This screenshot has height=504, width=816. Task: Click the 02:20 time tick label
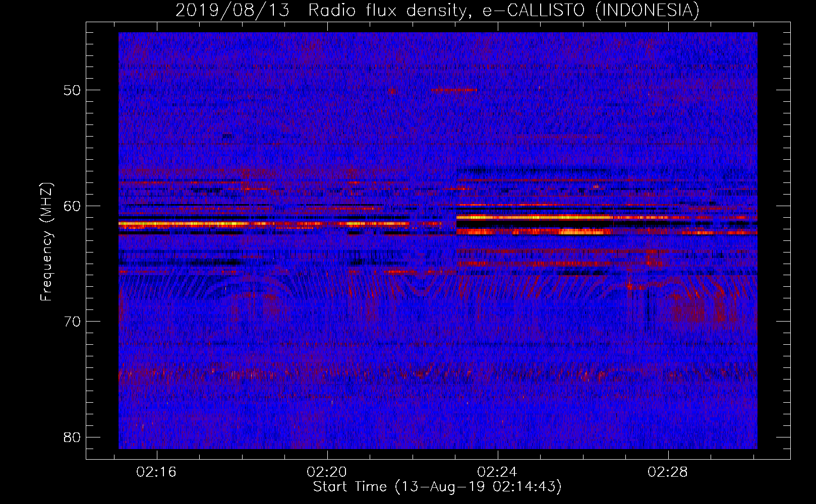(x=327, y=472)
